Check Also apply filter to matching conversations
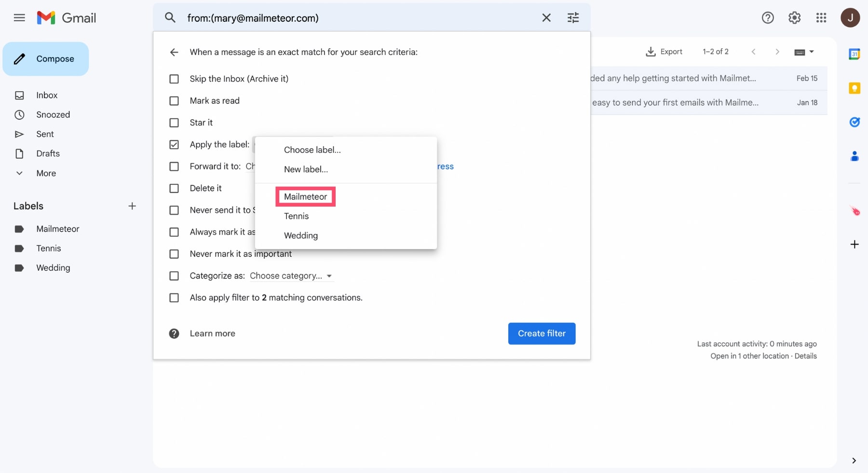The image size is (868, 473). click(x=174, y=298)
